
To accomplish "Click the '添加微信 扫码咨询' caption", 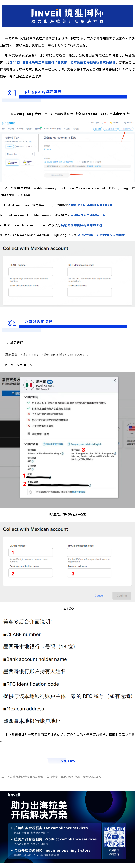I will (x=114, y=852).
